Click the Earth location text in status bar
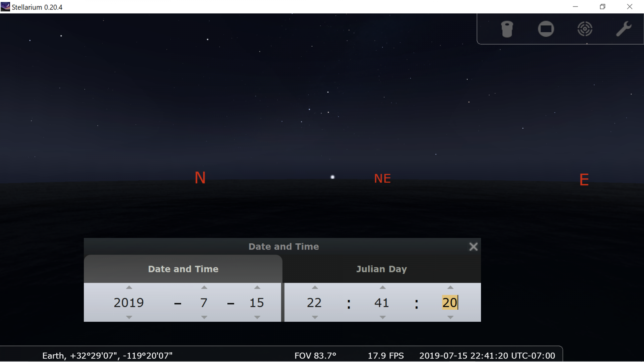 click(107, 356)
